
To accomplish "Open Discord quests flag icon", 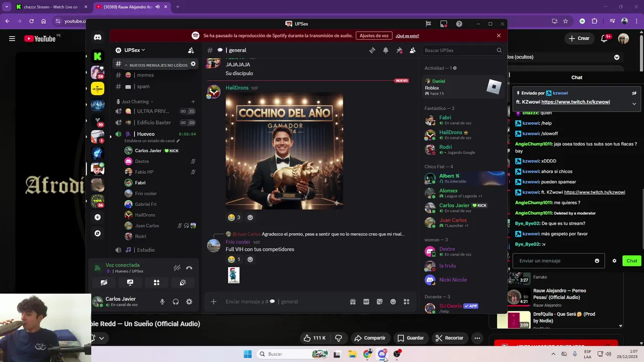I will (428, 24).
